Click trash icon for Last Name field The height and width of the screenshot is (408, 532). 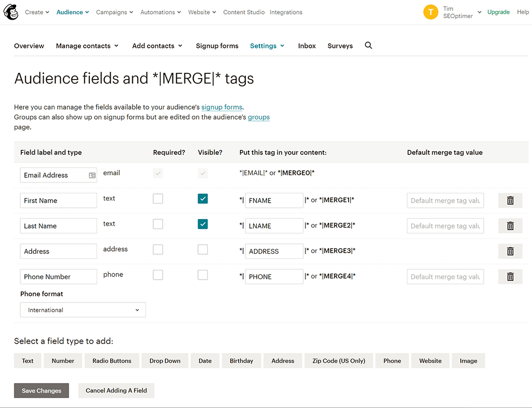tap(510, 226)
